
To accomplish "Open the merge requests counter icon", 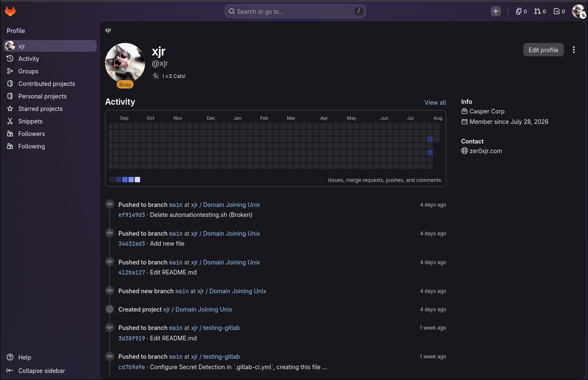I will coord(540,11).
